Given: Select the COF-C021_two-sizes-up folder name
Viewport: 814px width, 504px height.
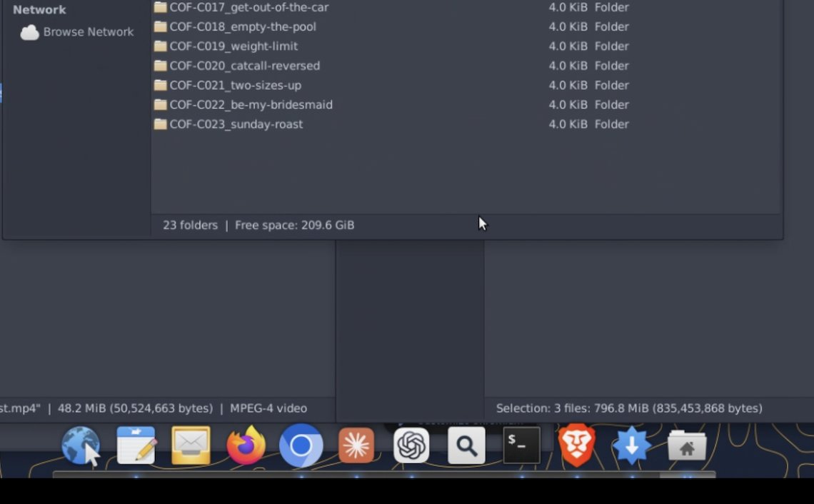Looking at the screenshot, I should 235,85.
